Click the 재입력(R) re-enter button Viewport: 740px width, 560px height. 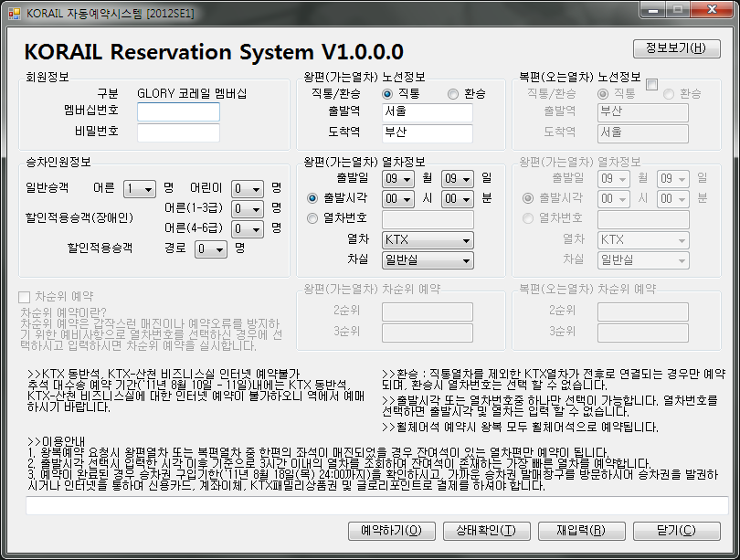tap(581, 531)
